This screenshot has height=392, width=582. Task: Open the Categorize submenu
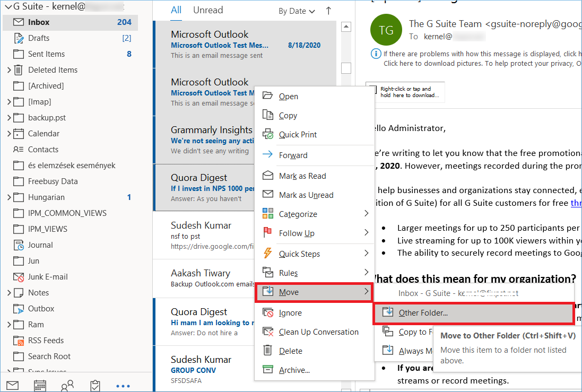[x=315, y=214]
